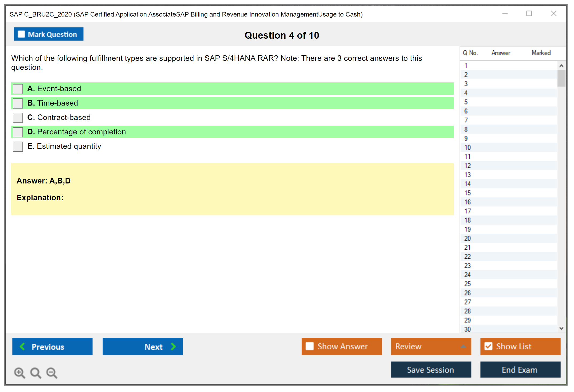574x392 pixels.
Task: Check option C Contract-based
Action: (18, 118)
